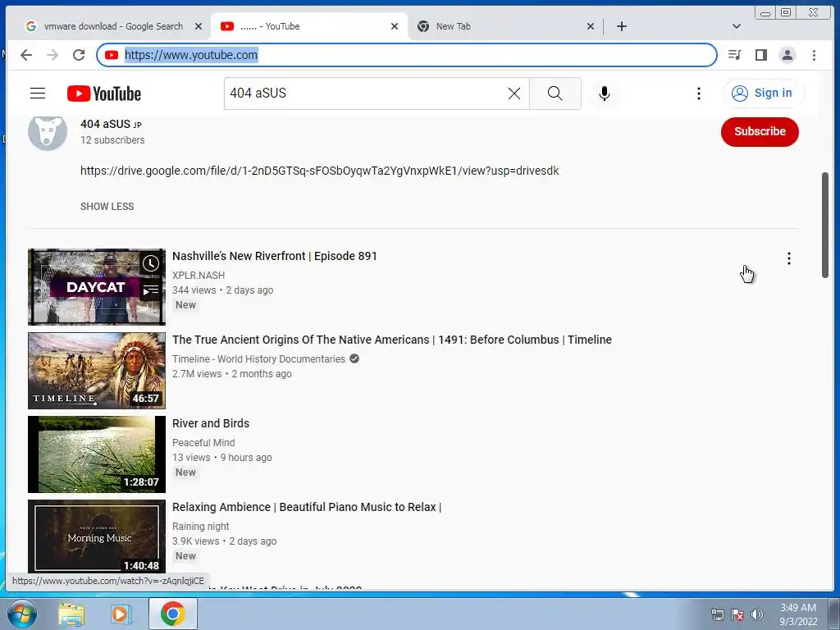This screenshot has height=630, width=840.
Task: Open the YouTube hamburger guide menu
Action: pos(38,94)
